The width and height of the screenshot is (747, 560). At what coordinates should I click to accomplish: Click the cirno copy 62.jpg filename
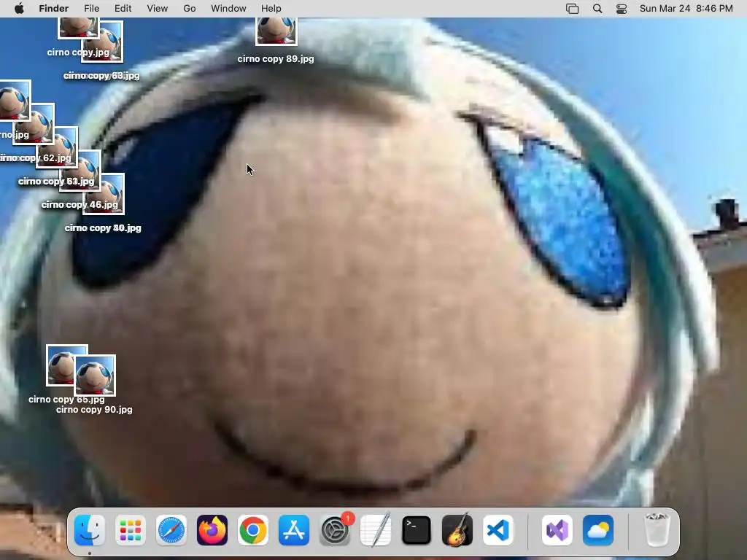point(36,158)
